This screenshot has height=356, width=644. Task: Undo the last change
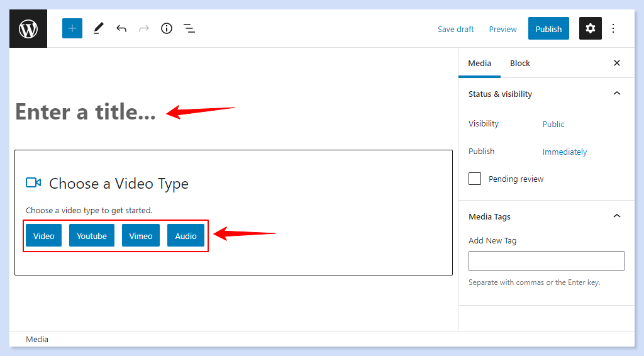pyautogui.click(x=121, y=28)
